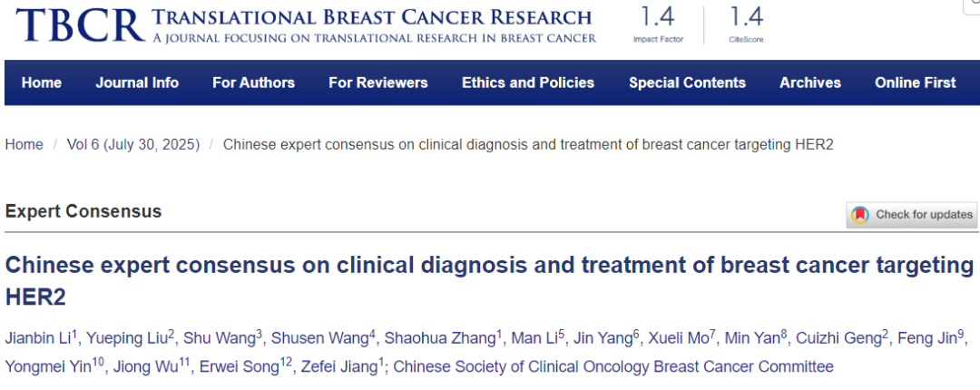980x390 pixels.
Task: Select the Special Contents menu
Action: pos(687,83)
